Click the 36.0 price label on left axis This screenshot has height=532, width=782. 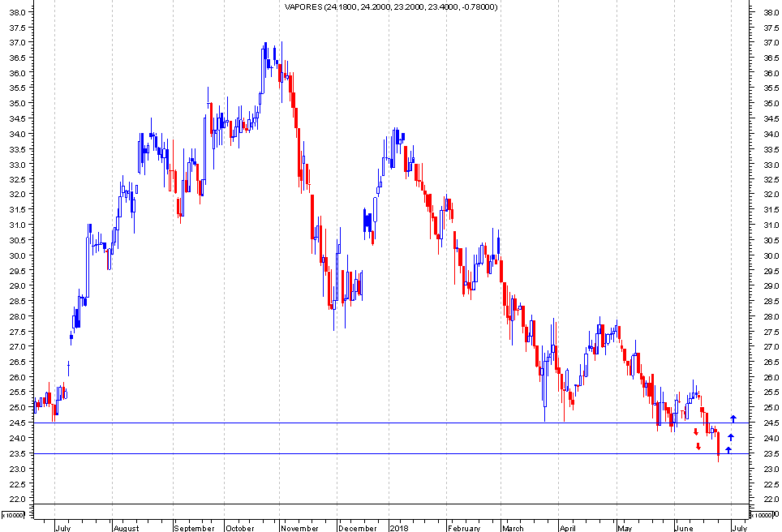click(x=18, y=73)
